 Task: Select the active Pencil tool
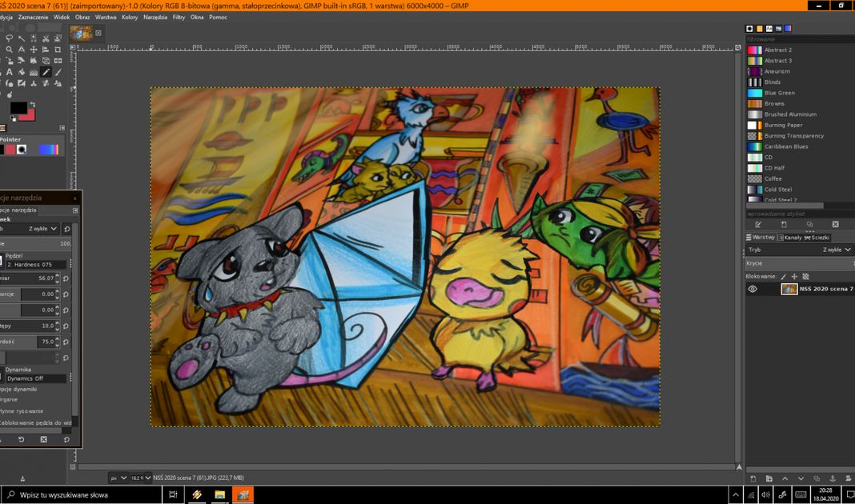(x=46, y=72)
